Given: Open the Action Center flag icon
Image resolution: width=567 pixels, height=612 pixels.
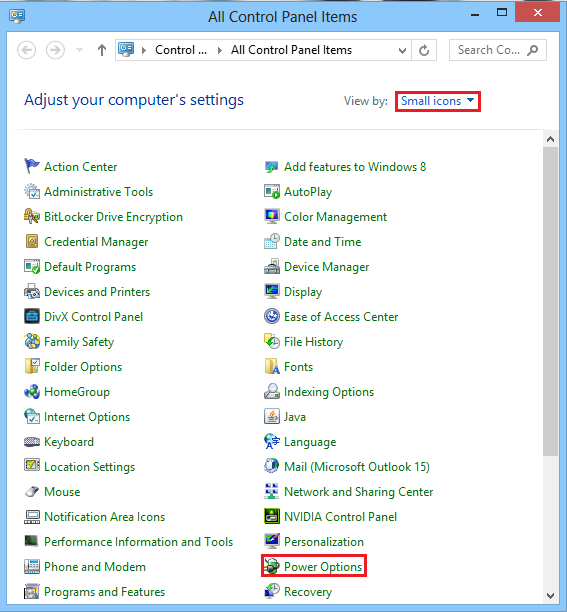Looking at the screenshot, I should [32, 166].
